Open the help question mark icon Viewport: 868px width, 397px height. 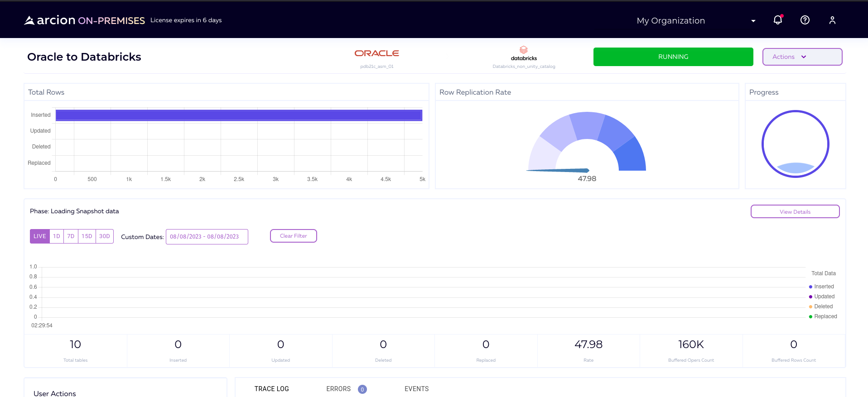point(805,20)
